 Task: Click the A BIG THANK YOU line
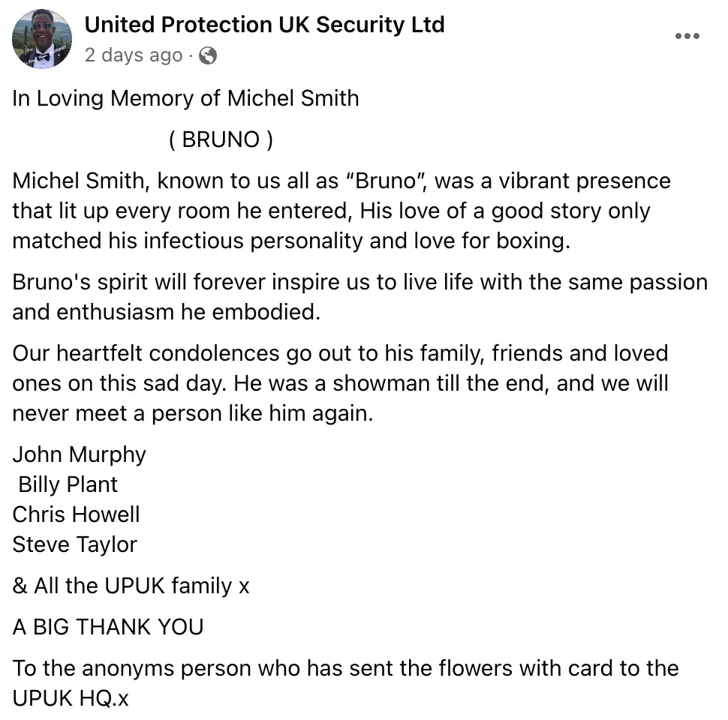click(x=107, y=627)
